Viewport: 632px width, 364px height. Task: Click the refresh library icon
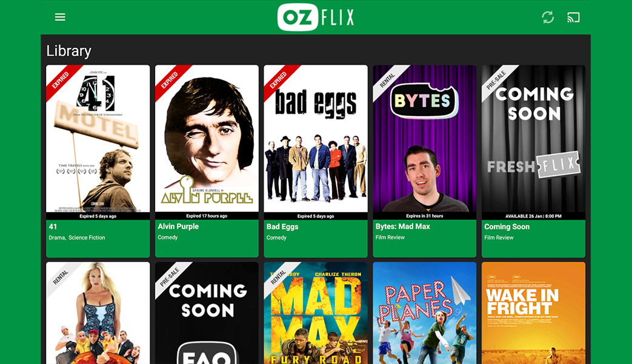point(547,18)
